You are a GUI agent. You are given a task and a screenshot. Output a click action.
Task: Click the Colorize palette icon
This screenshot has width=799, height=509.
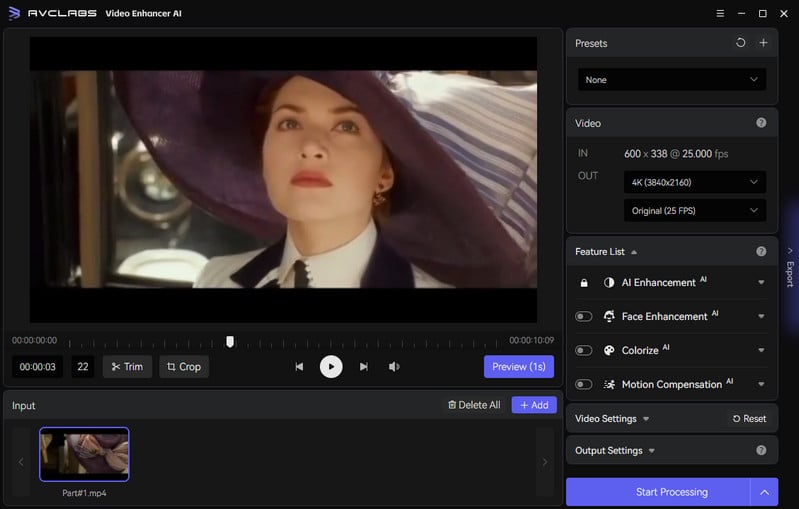tap(609, 351)
